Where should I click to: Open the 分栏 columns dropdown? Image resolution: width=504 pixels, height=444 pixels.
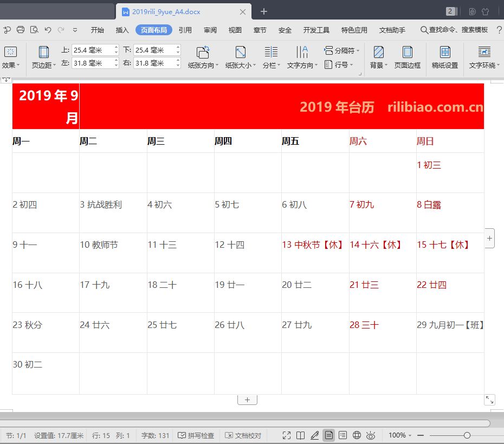click(272, 57)
